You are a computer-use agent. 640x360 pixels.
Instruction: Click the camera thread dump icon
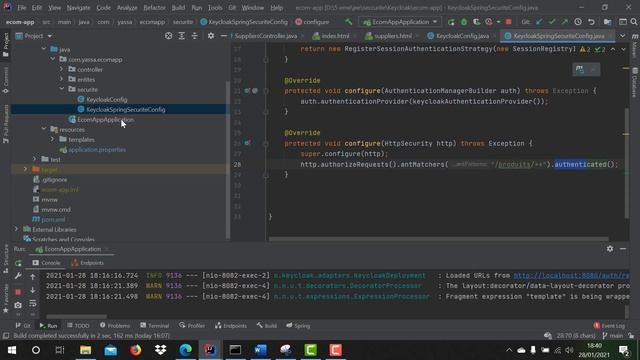click(x=18, y=305)
